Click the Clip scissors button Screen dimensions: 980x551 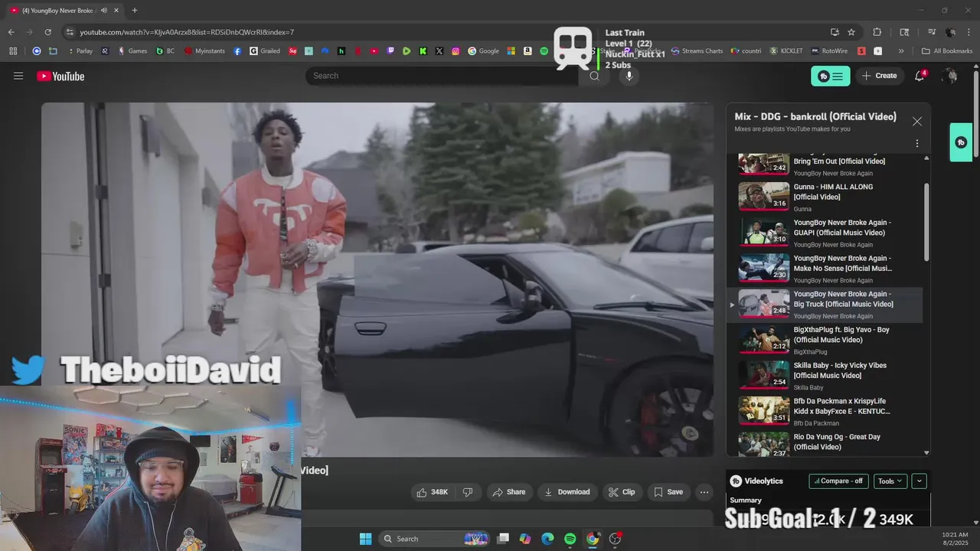pyautogui.click(x=622, y=492)
